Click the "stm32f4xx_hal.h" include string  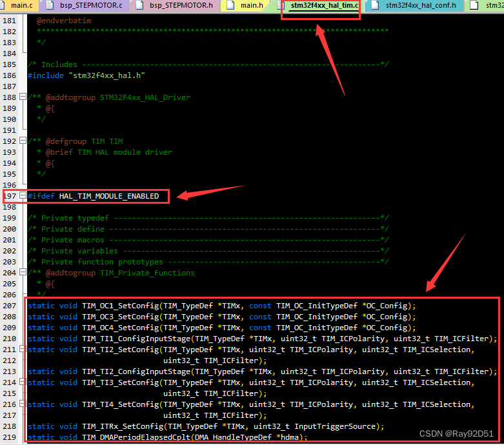106,75
